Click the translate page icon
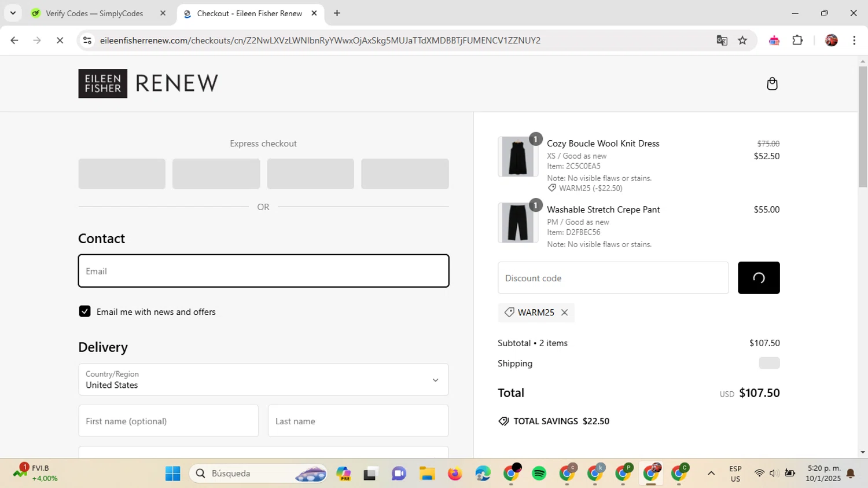 point(722,41)
